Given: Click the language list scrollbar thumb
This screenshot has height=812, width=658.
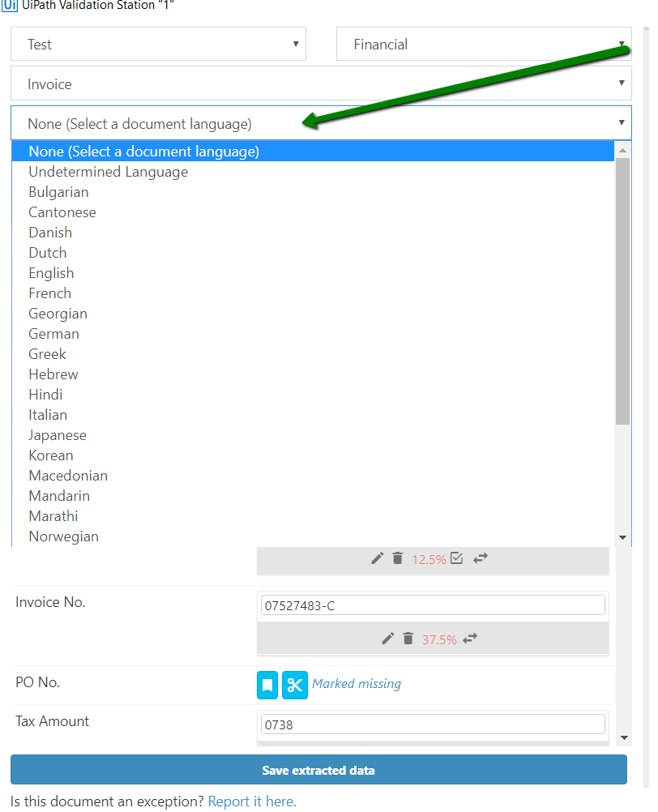Looking at the screenshot, I should 622,291.
